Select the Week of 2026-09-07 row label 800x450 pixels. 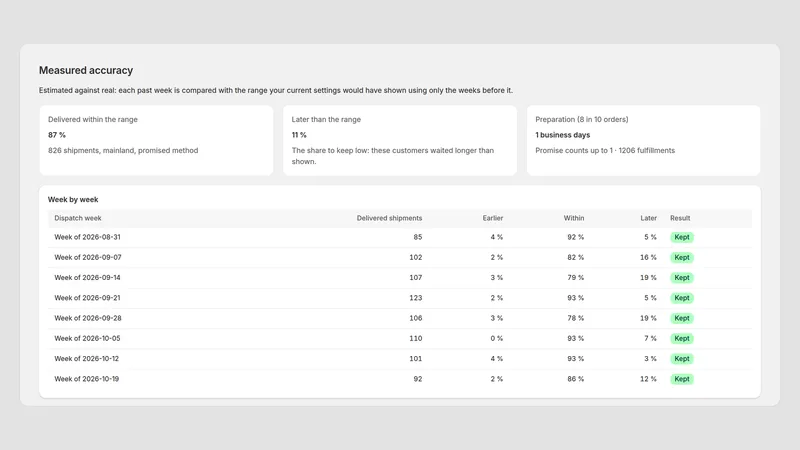(x=88, y=258)
